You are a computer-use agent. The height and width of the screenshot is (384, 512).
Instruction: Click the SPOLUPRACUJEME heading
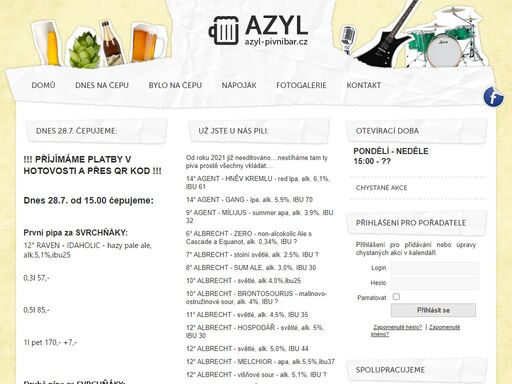(390, 370)
